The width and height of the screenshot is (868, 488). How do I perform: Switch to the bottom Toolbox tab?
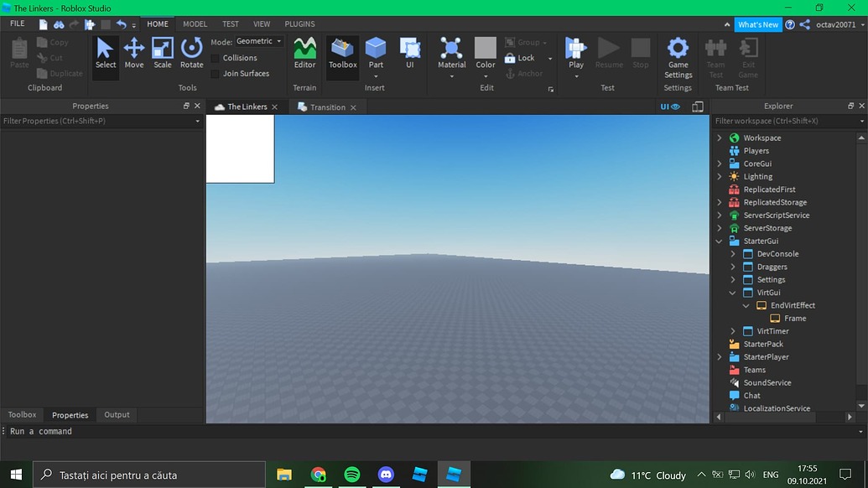(22, 414)
